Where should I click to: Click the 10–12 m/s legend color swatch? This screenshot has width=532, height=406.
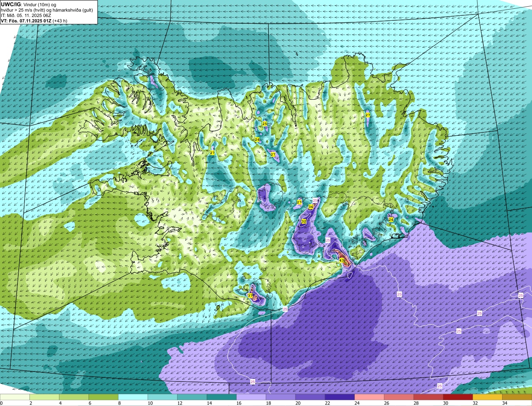click(163, 397)
